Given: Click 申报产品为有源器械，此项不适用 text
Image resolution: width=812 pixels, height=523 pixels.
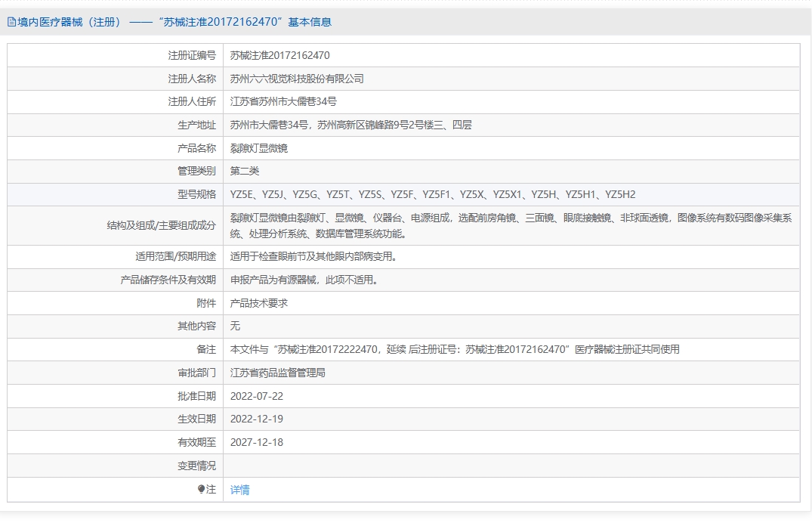Looking at the screenshot, I should (304, 280).
